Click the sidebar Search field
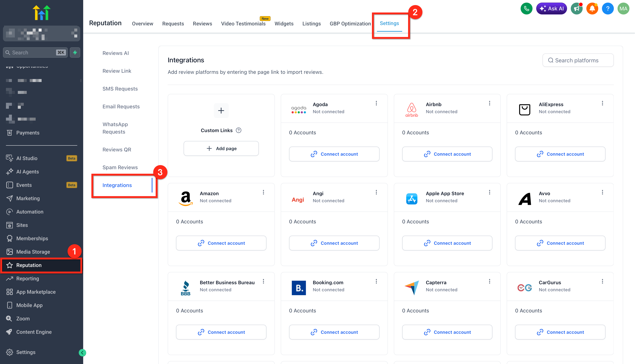The height and width of the screenshot is (364, 635). (x=35, y=53)
